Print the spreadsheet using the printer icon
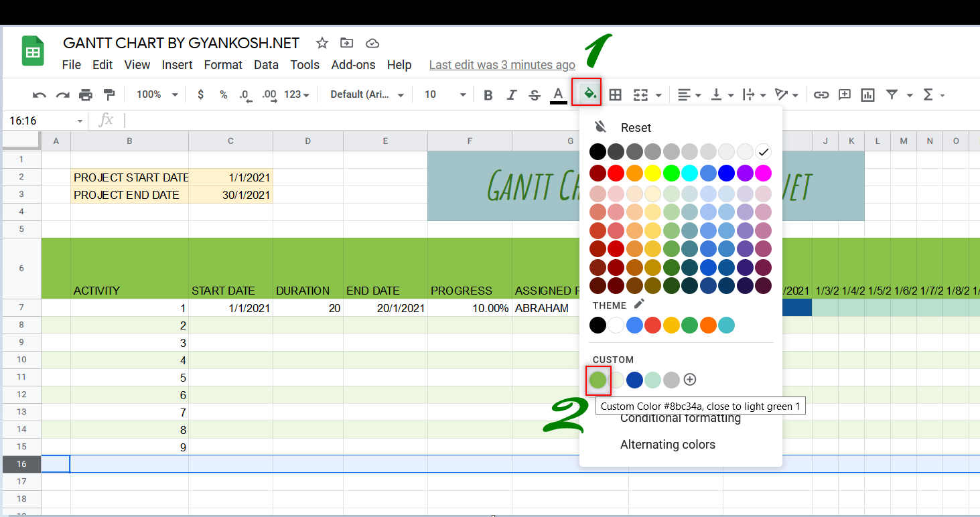980x517 pixels. coord(86,94)
